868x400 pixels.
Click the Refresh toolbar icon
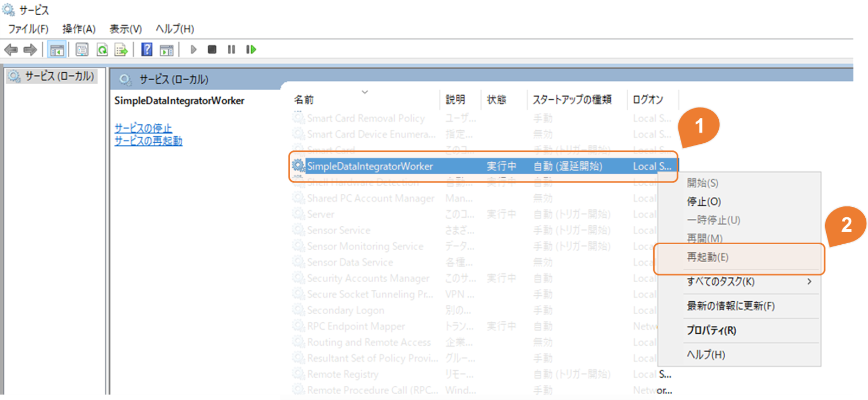[x=102, y=50]
